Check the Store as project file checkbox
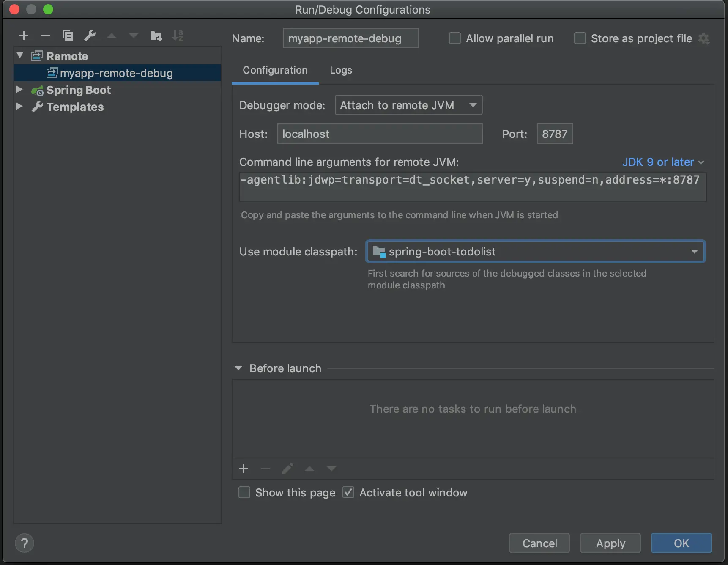 [x=580, y=38]
